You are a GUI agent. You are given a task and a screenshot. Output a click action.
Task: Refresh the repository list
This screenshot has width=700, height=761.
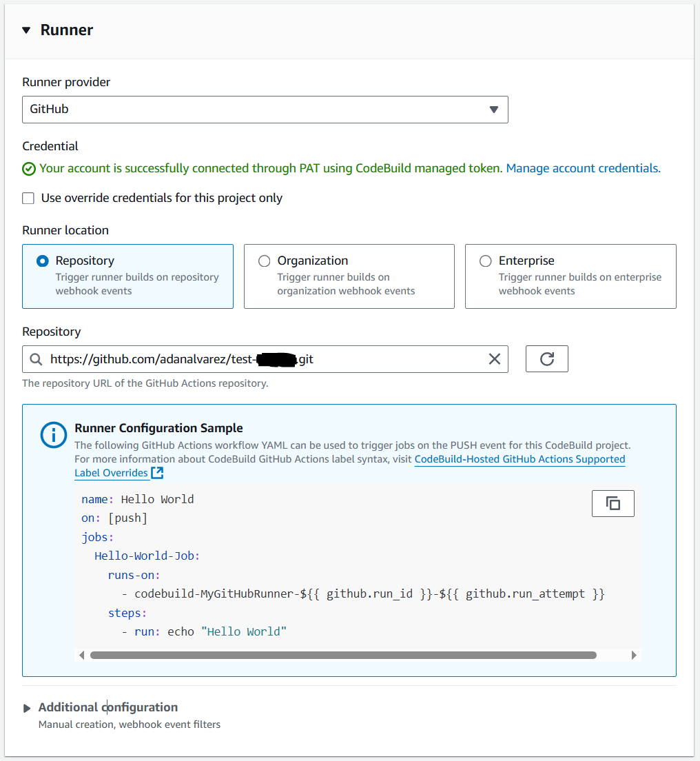point(547,358)
